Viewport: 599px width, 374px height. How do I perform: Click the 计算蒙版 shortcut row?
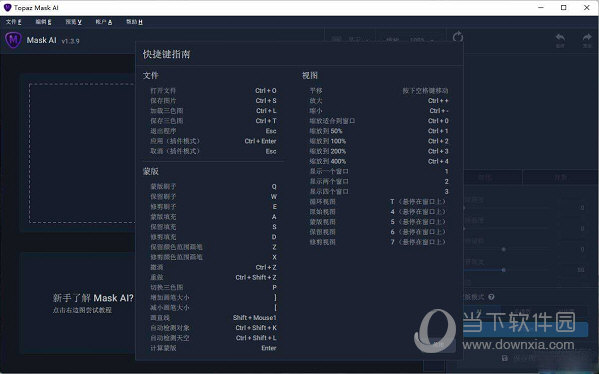(x=213, y=348)
